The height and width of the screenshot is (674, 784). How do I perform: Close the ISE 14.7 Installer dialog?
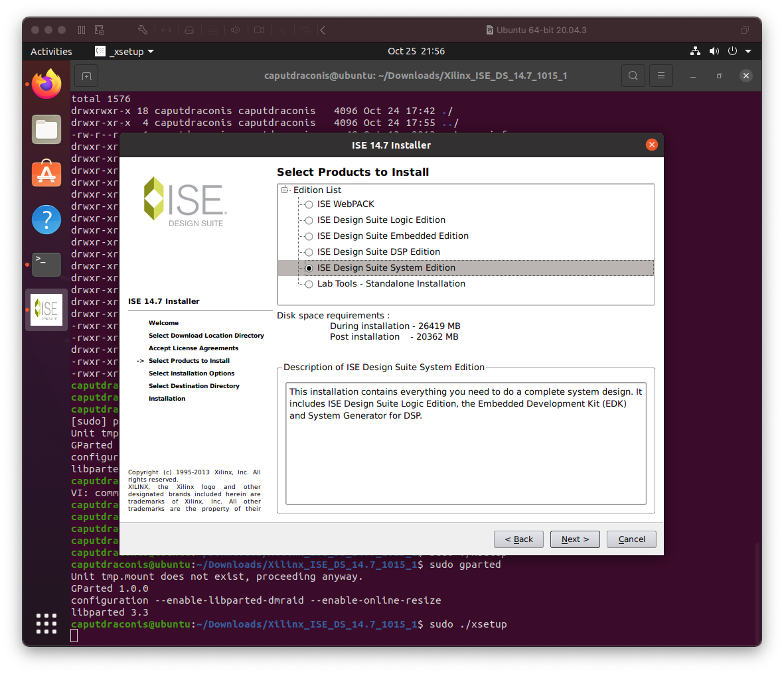point(651,145)
